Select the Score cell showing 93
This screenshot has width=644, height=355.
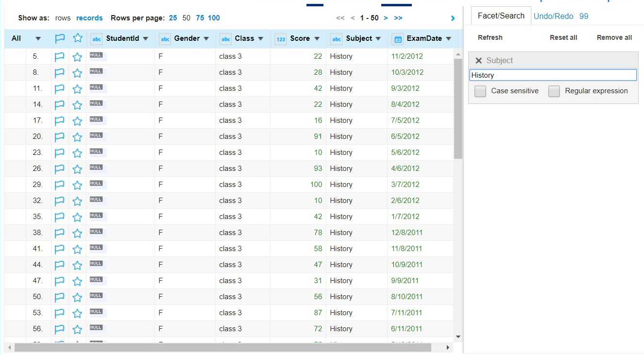[x=299, y=169]
